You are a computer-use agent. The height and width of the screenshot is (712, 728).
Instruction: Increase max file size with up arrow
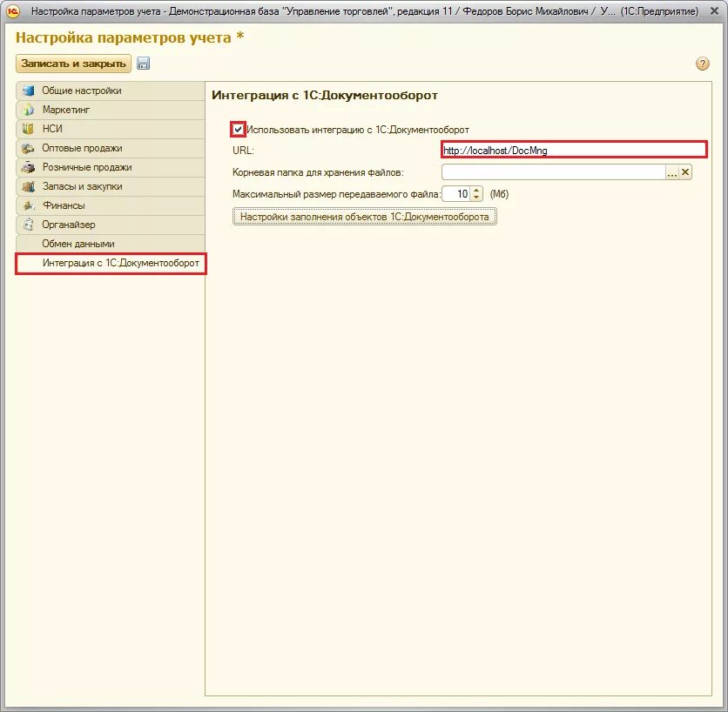tap(476, 191)
